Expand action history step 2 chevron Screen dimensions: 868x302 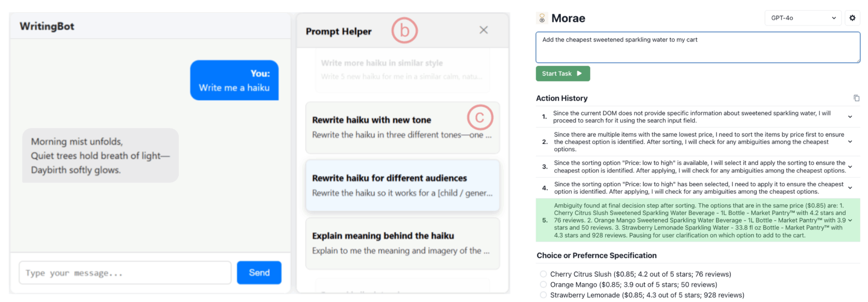850,142
